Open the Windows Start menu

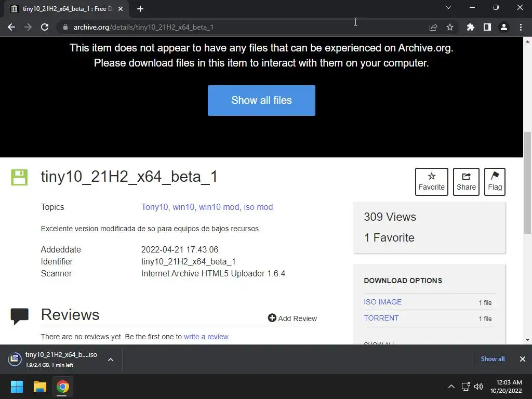tap(17, 387)
